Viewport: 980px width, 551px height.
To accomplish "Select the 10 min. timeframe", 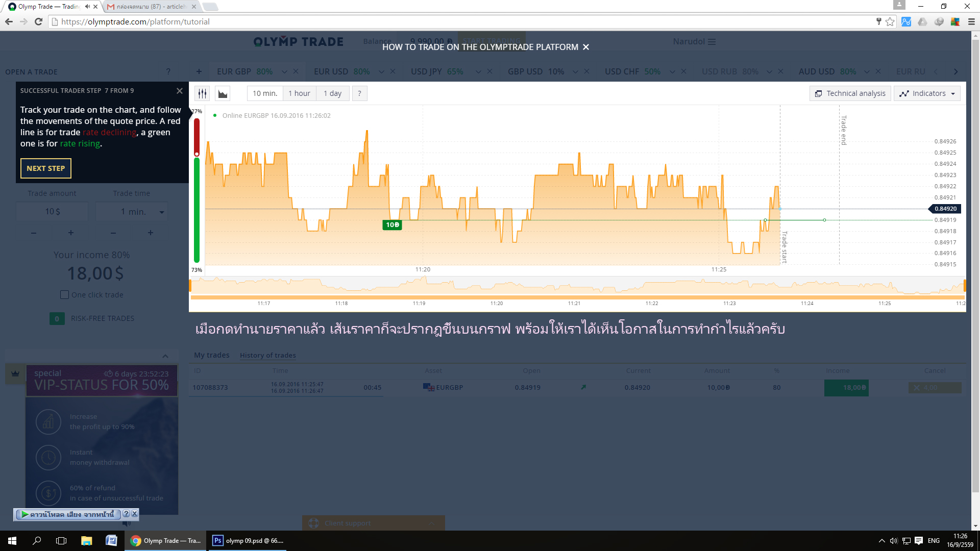I will [265, 93].
